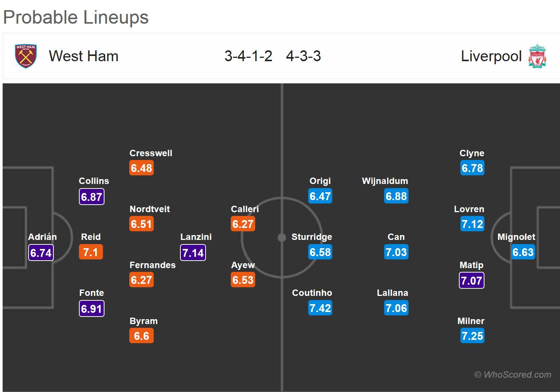Click the Liverpool club crest
Viewport: 560px width, 392px height.
(x=537, y=56)
